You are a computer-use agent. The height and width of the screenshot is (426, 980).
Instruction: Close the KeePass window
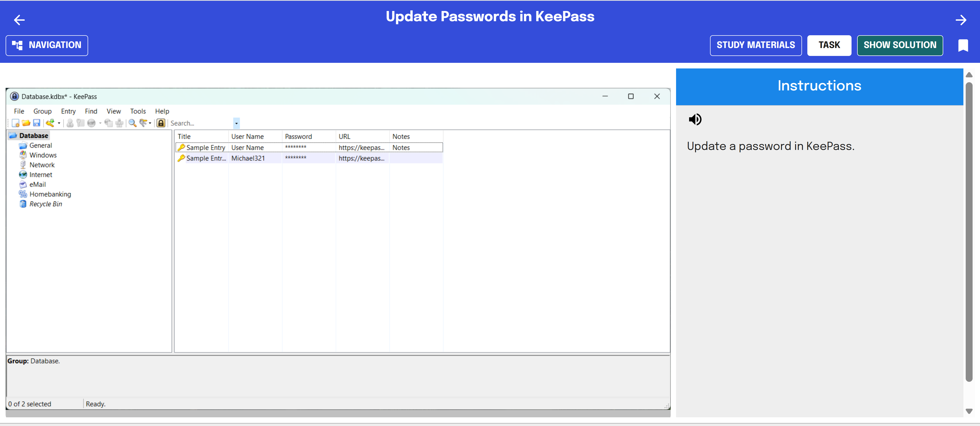(657, 96)
